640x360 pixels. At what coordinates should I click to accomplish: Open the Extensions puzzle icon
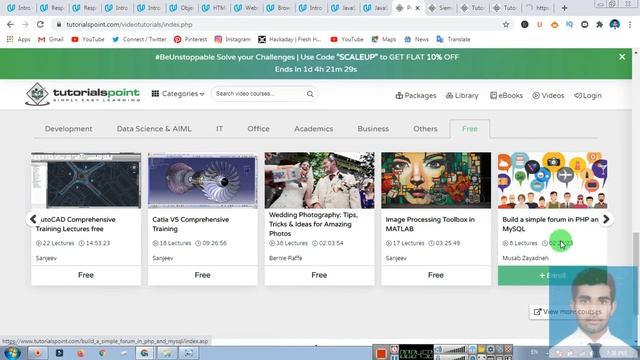[600, 24]
